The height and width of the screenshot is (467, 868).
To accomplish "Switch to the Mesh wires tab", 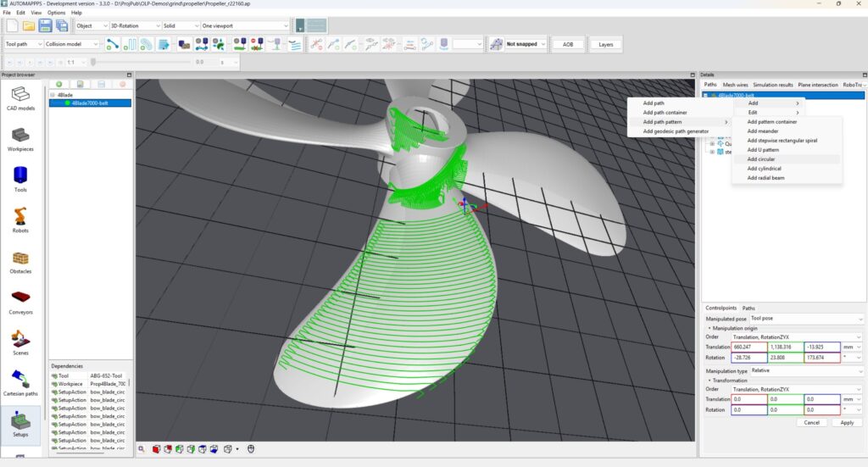I will pyautogui.click(x=735, y=85).
